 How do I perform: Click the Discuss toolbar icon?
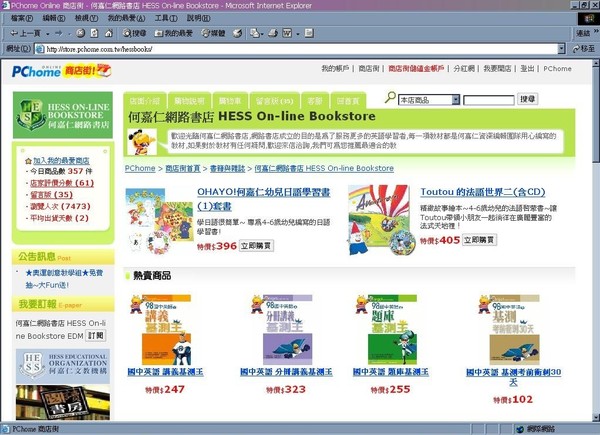point(309,33)
